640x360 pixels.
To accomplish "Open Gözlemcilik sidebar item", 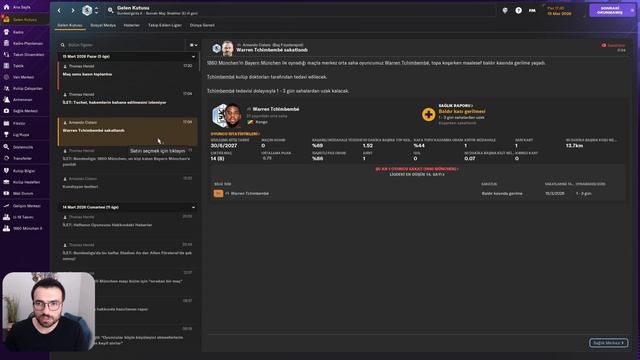I will pyautogui.click(x=22, y=147).
